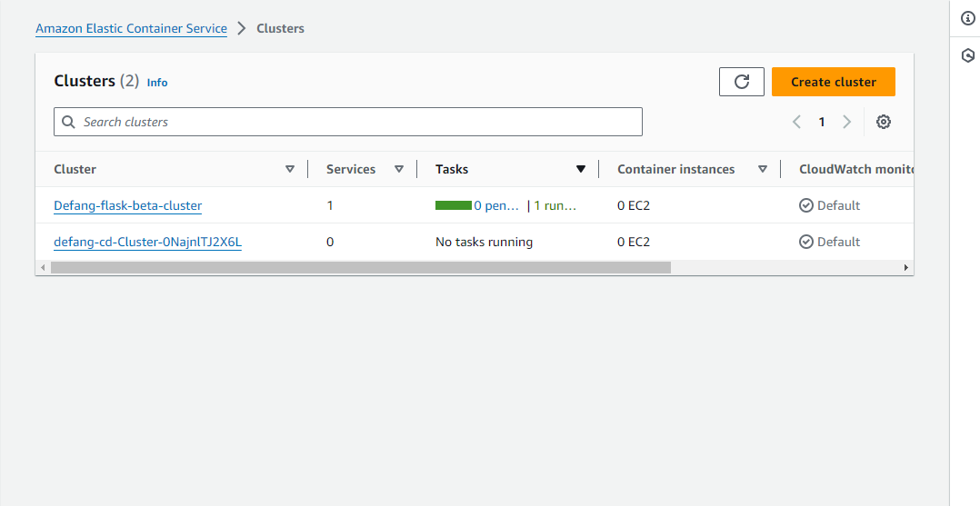This screenshot has height=506, width=980.
Task: Click the Clusters (2) heading
Action: click(96, 81)
